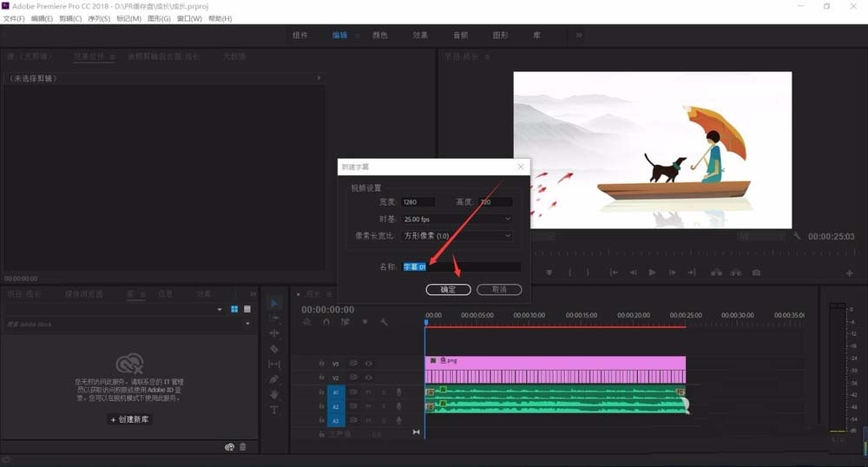Expand workspace overflow chevron

(x=579, y=35)
